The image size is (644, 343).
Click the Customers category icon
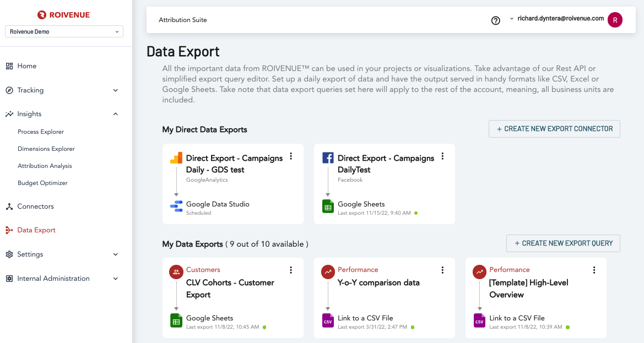pos(176,272)
